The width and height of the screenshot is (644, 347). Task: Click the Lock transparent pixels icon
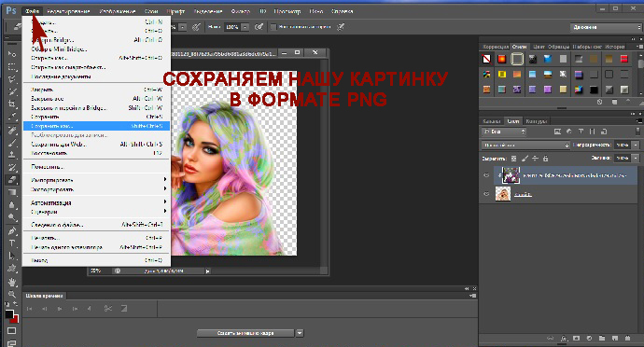514,159
